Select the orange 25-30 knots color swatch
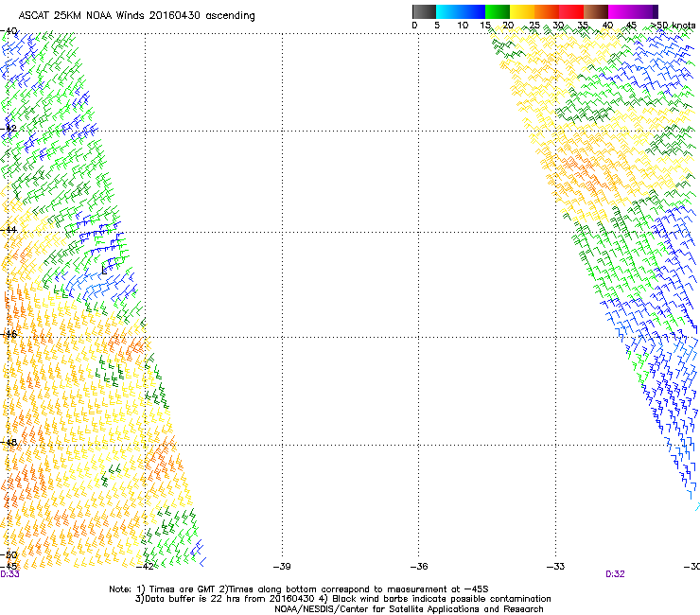700x615 pixels. 547,11
